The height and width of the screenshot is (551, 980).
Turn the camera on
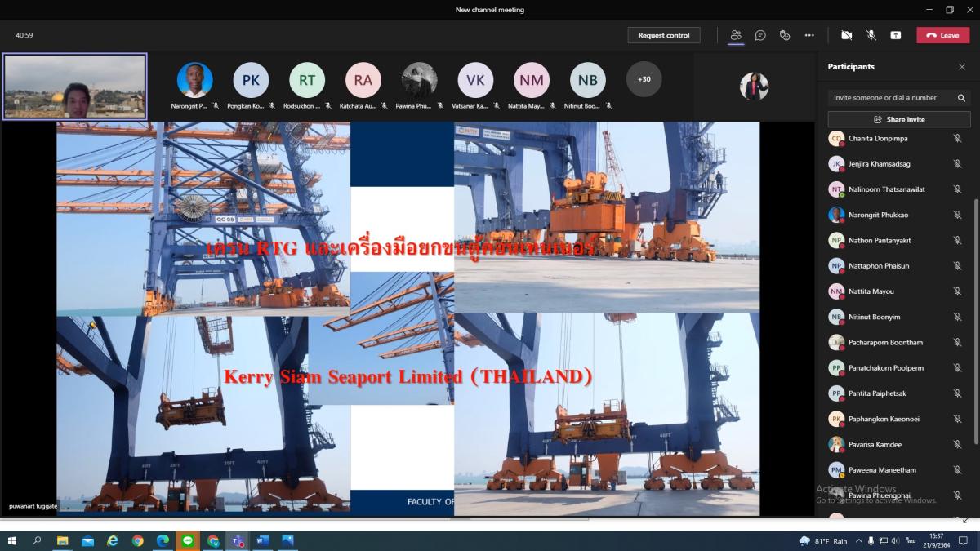[847, 35]
